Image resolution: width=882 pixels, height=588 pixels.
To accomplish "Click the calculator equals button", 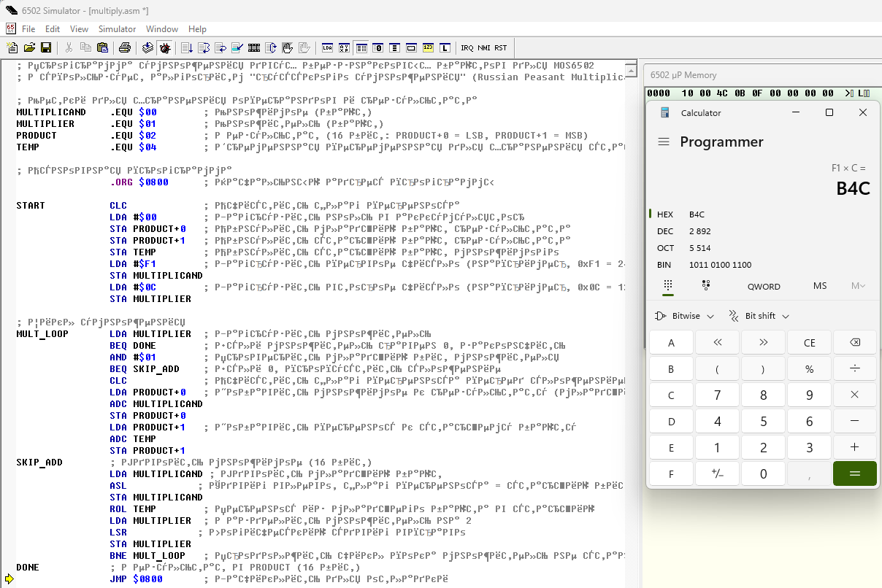I will pyautogui.click(x=854, y=473).
